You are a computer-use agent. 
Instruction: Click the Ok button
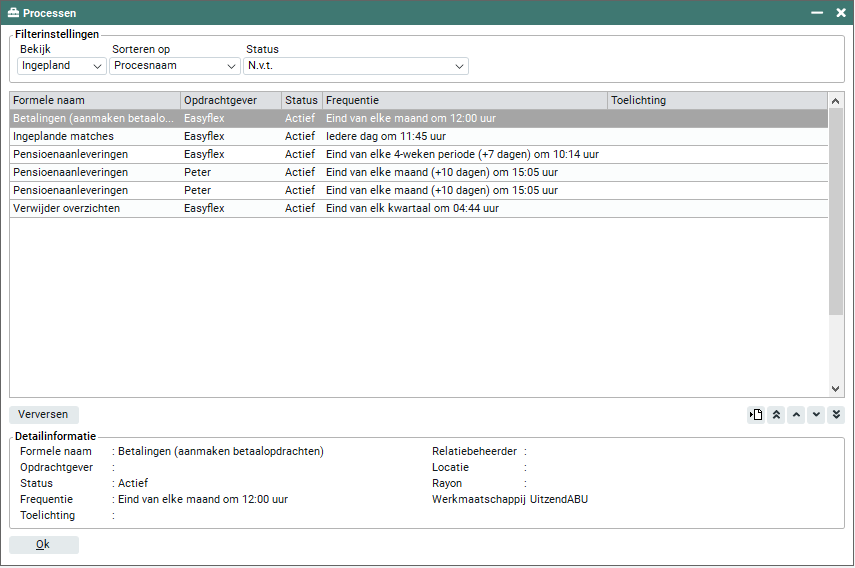[43, 545]
